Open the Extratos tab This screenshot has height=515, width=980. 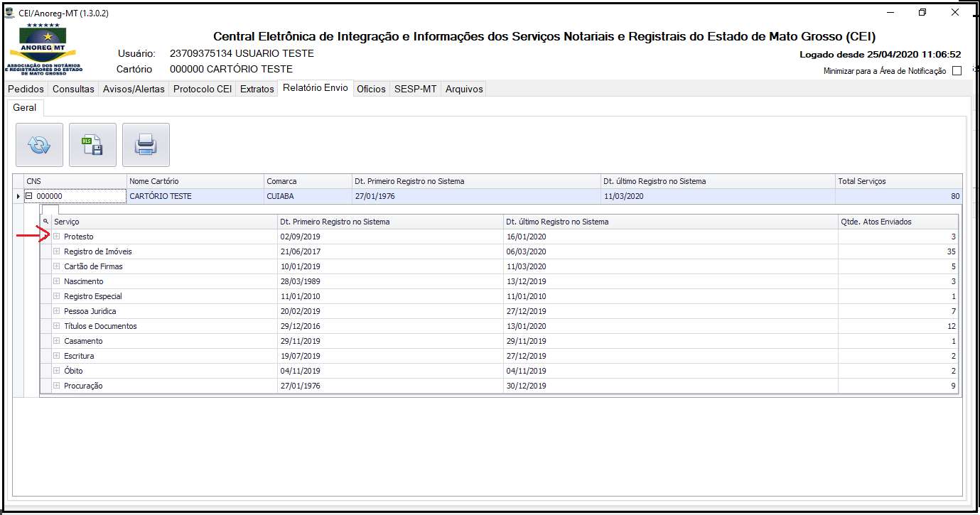click(257, 89)
